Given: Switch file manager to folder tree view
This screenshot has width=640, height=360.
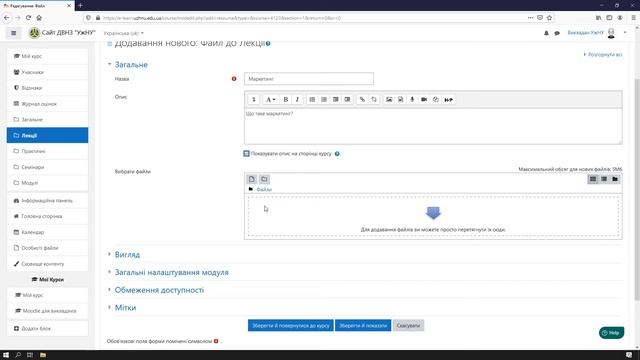Looking at the screenshot, I should tap(615, 179).
